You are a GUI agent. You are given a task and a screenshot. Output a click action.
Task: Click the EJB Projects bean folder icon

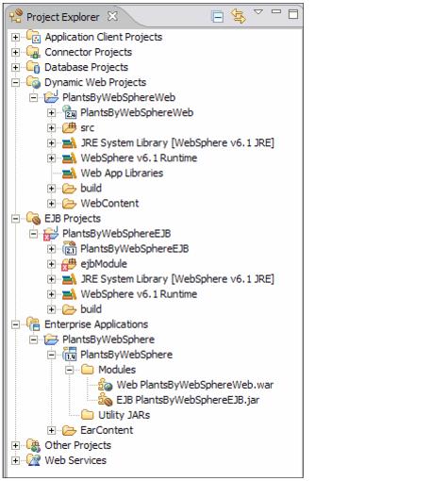(33, 218)
